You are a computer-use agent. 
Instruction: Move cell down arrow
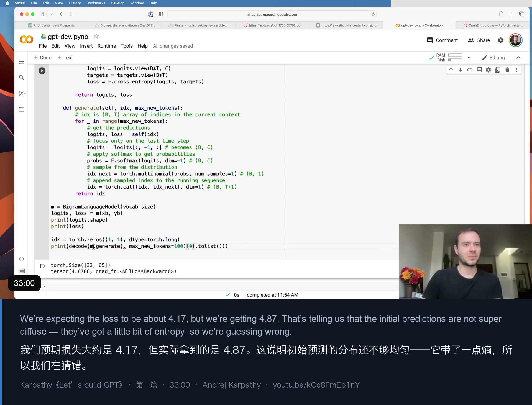460,70
